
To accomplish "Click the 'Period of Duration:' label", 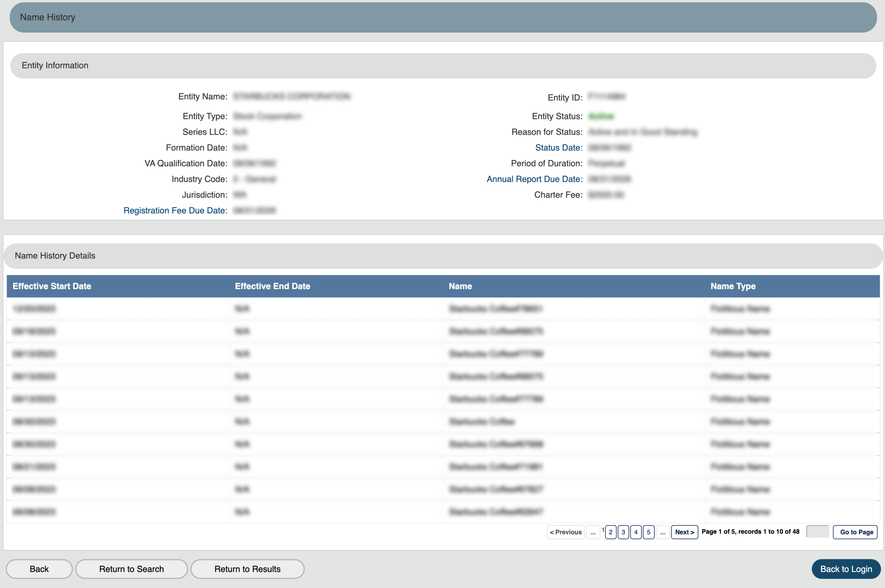I will click(547, 163).
